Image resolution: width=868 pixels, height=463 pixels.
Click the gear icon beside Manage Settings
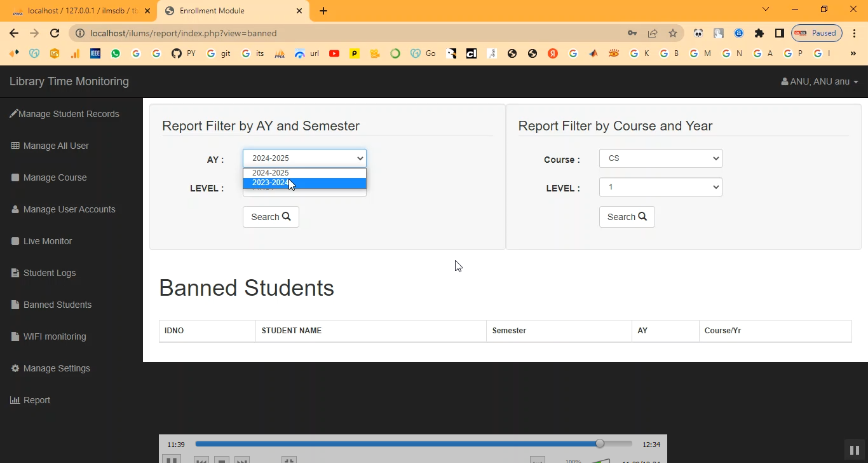pos(15,368)
